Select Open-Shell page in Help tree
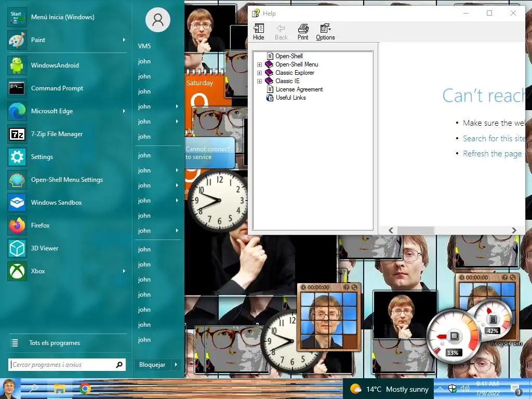The image size is (532, 399). (289, 56)
